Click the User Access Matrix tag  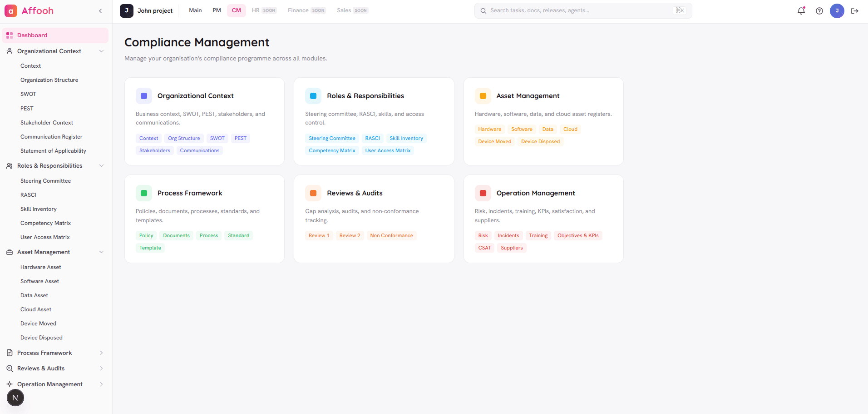click(388, 151)
